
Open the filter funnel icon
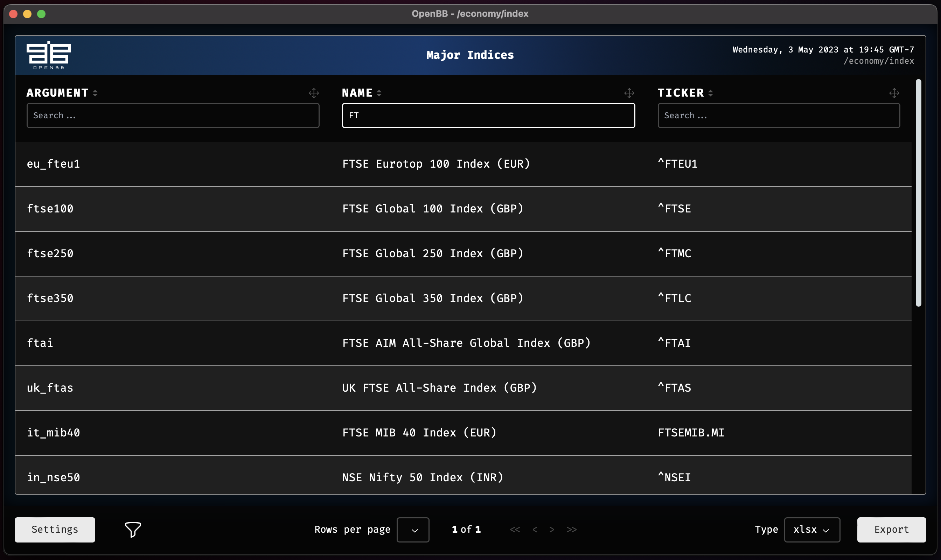[133, 530]
